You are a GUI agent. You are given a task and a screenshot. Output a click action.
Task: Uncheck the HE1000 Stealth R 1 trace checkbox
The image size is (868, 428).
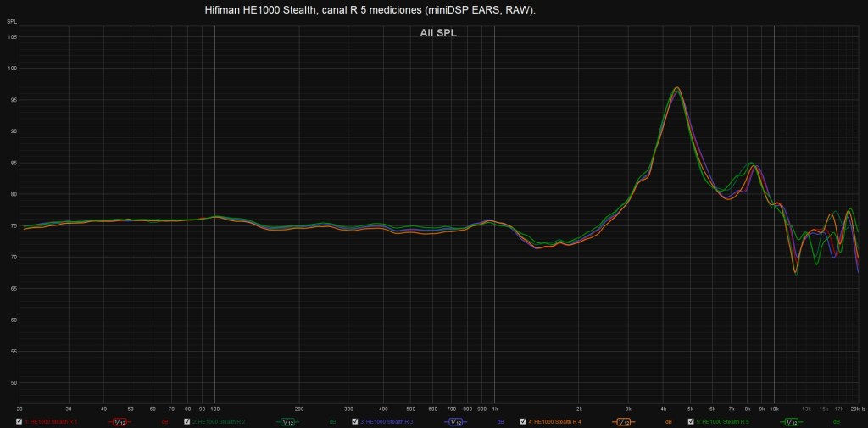19,421
